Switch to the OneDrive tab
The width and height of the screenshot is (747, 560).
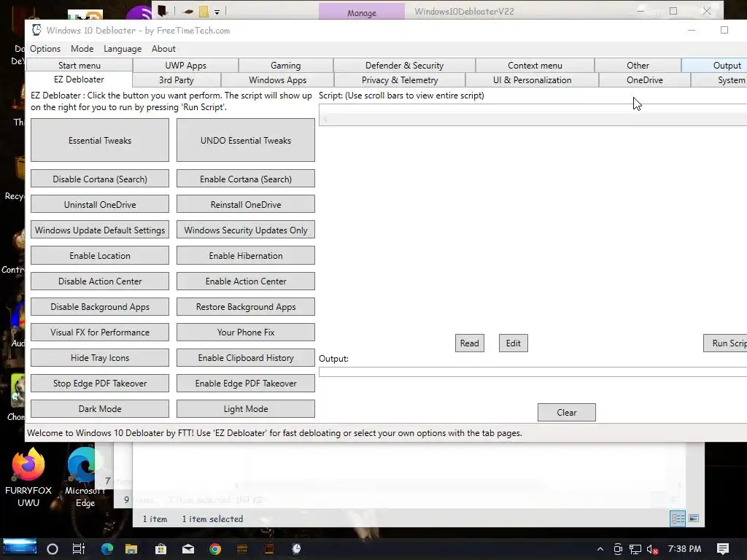point(645,80)
